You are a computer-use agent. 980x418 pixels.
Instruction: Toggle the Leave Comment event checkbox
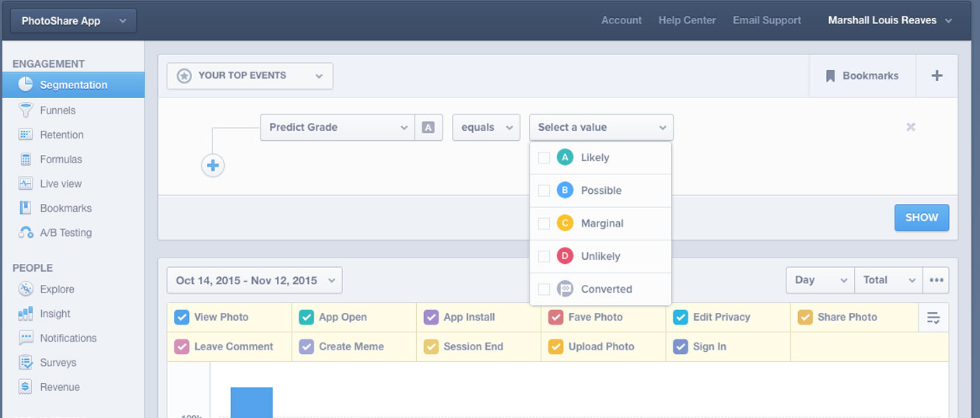pos(181,346)
